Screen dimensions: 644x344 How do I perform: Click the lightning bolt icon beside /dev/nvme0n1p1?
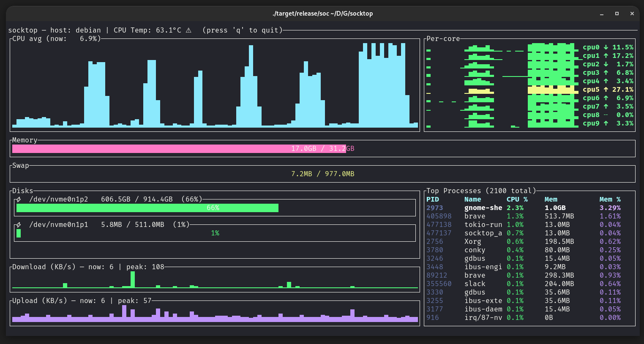click(x=19, y=224)
